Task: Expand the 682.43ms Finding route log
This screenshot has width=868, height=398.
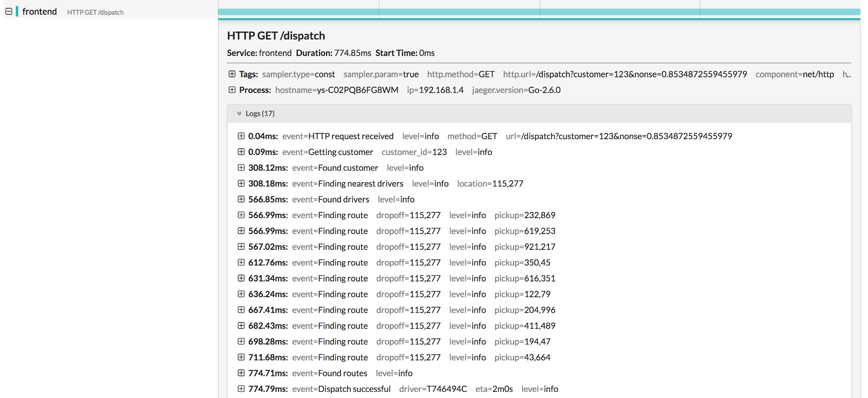Action: pyautogui.click(x=241, y=325)
